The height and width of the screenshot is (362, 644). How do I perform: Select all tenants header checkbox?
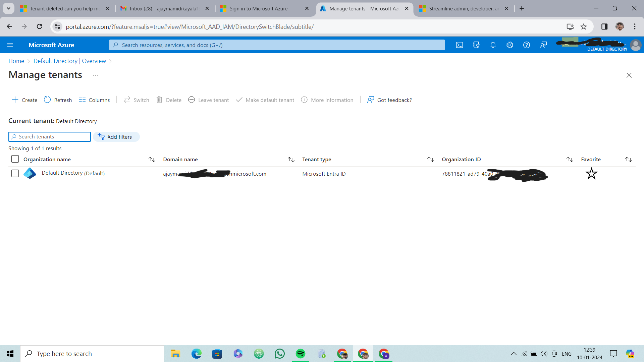point(15,159)
